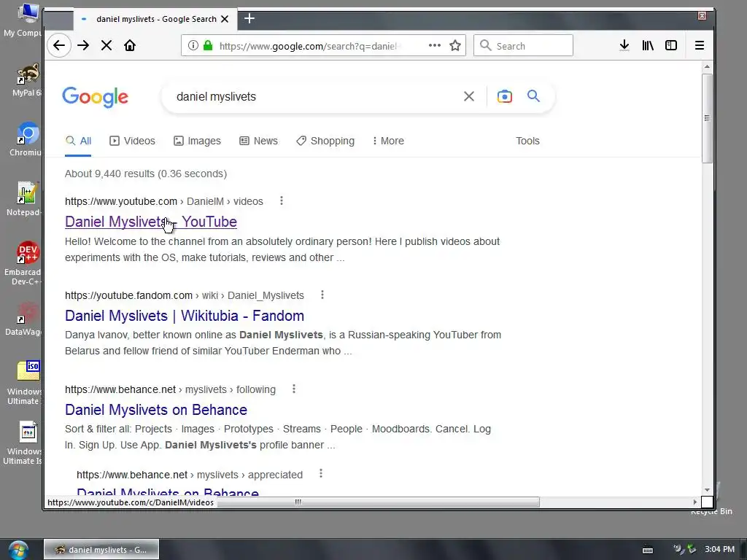
Task: Open the Daniel Myslivets Wikitubia Fandom result
Action: pos(185,316)
